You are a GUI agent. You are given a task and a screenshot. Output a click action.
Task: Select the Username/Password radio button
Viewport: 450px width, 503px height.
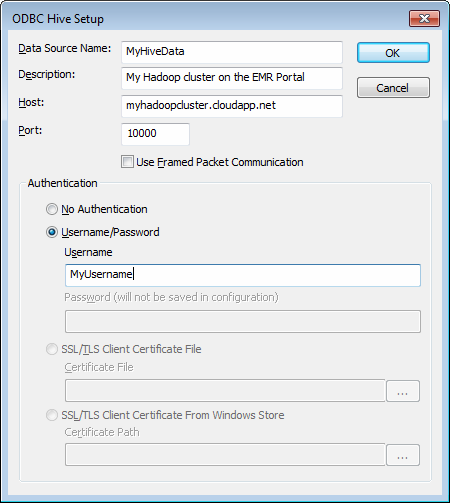pos(52,232)
